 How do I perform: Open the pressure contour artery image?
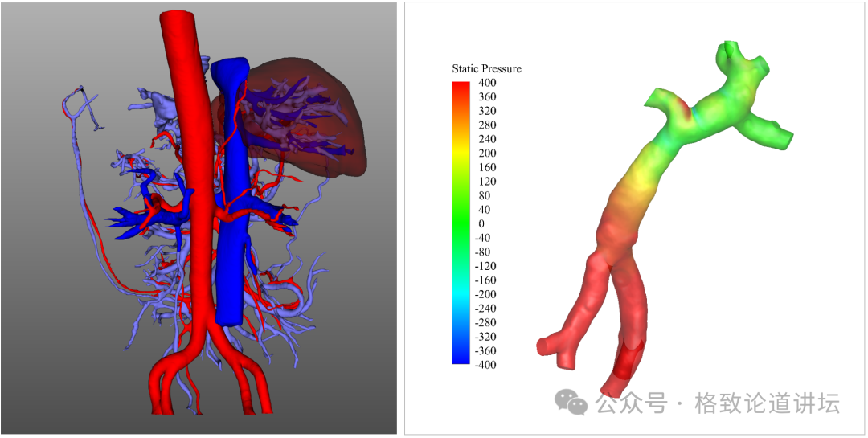(x=635, y=218)
